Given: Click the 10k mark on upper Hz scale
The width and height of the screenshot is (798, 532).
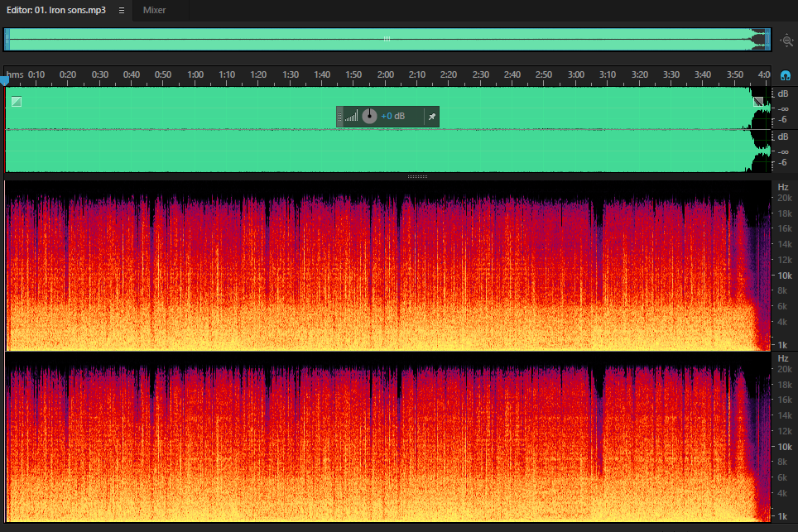Looking at the screenshot, I should coord(784,276).
